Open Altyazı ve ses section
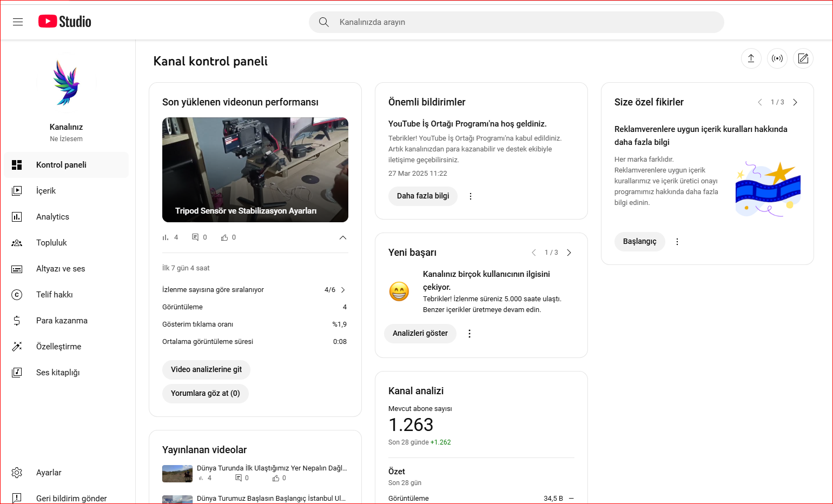Image resolution: width=833 pixels, height=504 pixels. [67, 269]
